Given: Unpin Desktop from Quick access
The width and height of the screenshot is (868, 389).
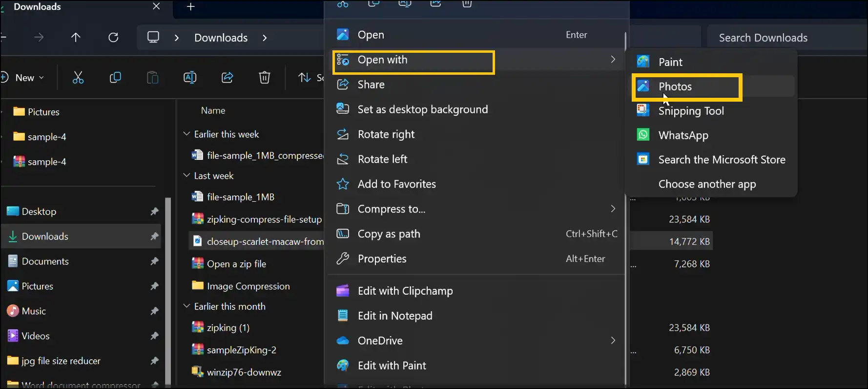Looking at the screenshot, I should point(154,212).
